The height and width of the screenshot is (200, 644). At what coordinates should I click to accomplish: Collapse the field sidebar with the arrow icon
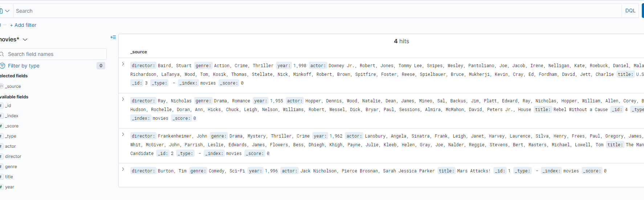(x=113, y=37)
